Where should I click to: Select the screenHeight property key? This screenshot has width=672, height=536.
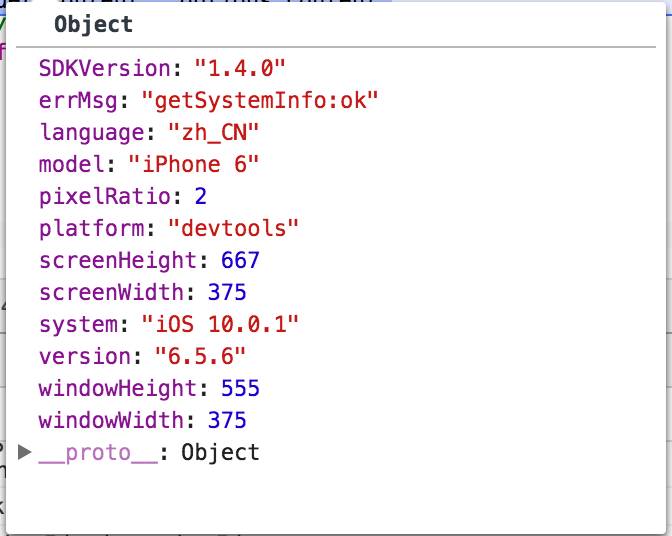[117, 261]
